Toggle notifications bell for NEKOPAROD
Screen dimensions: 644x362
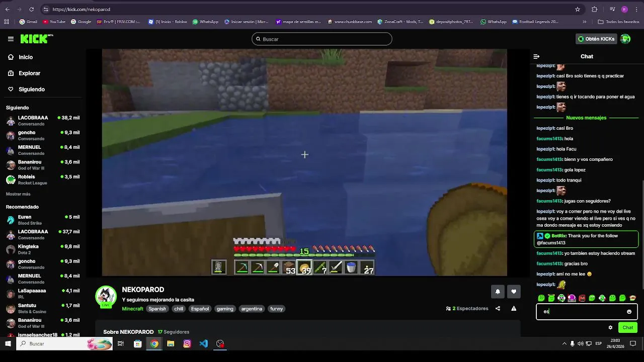tap(498, 292)
